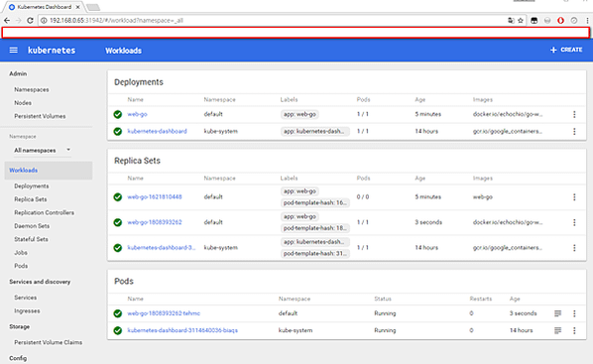The height and width of the screenshot is (364, 593).
Task: Click pod-template-hash: 18... label chip
Action: [314, 228]
